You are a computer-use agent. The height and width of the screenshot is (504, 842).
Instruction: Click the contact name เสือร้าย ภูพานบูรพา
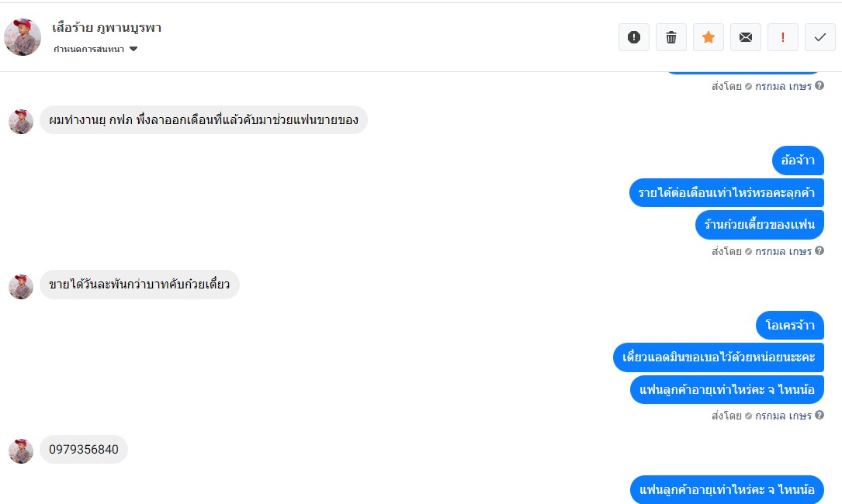(x=106, y=28)
